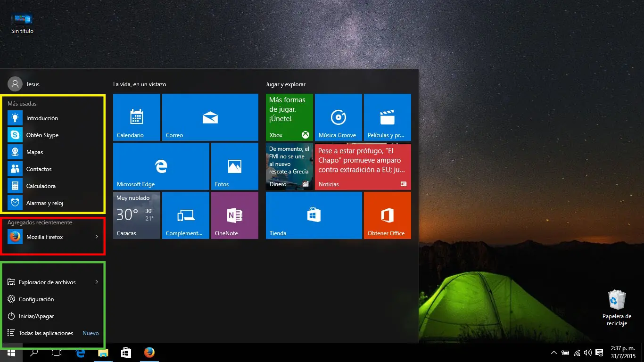Screen dimensions: 644x362
Task: Open Configuración from the Start menu
Action: point(36,299)
